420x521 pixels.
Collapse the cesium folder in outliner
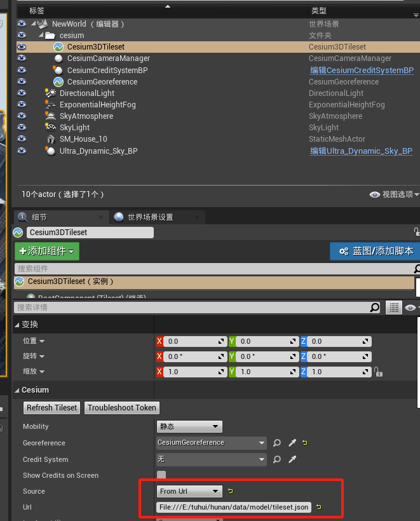click(x=41, y=36)
